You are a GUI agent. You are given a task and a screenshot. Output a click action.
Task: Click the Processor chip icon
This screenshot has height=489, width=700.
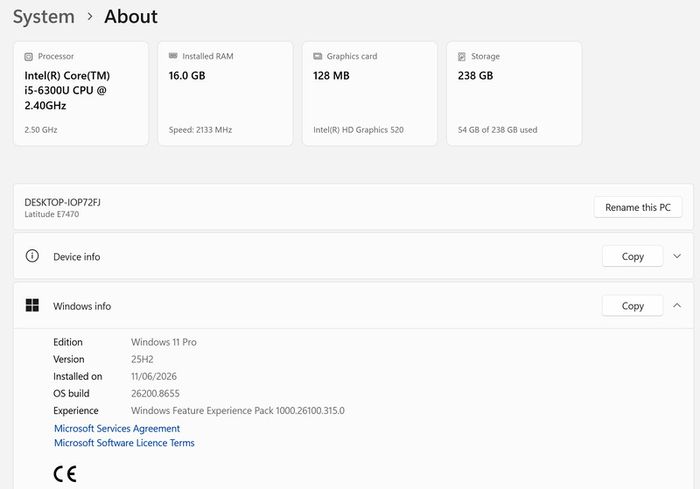29,57
